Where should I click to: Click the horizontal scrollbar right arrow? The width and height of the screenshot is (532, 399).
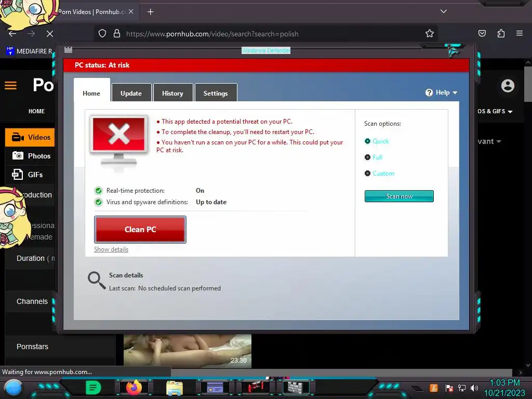click(521, 373)
